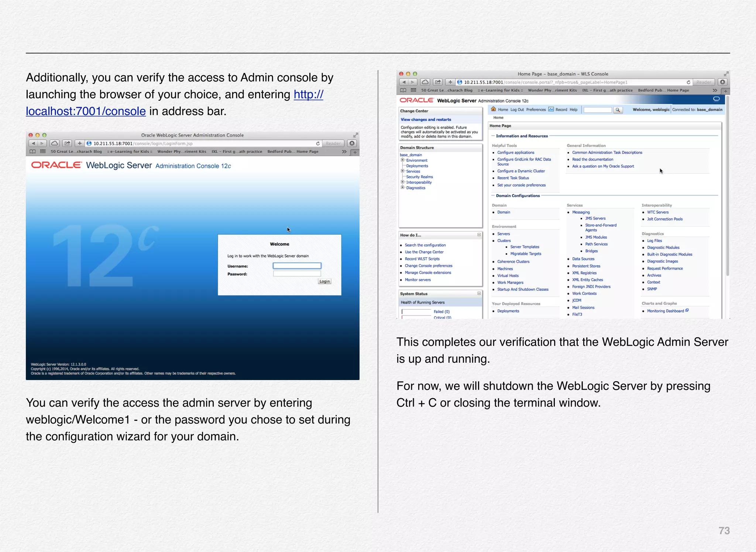Open a new tab in the login browser window

click(355, 152)
